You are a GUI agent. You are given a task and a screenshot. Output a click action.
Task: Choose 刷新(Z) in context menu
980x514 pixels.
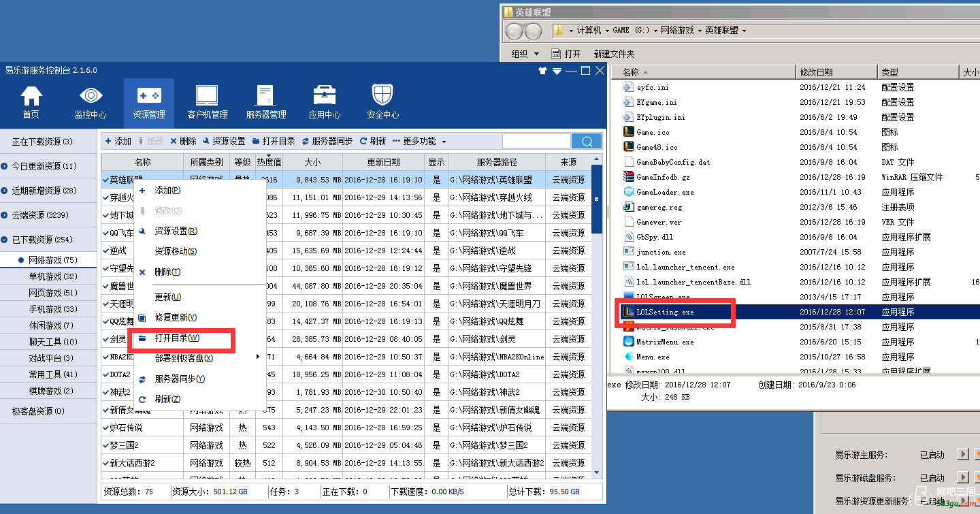tap(167, 399)
